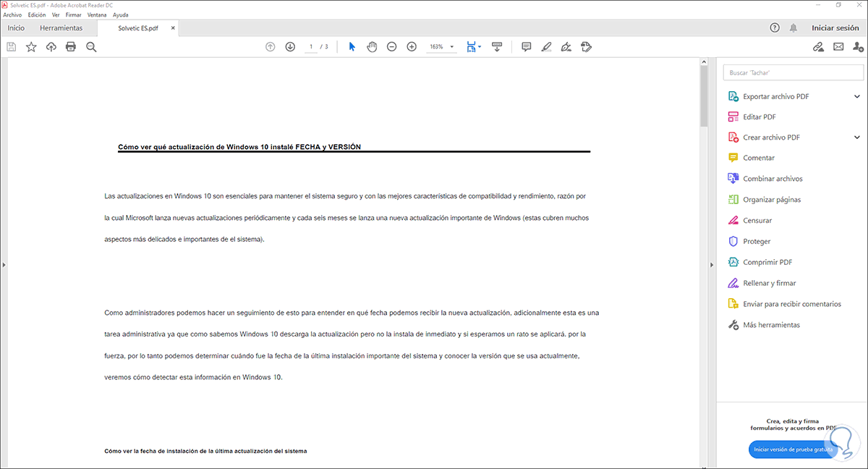Select the arrow selection tool
This screenshot has width=868, height=469.
coord(352,47)
